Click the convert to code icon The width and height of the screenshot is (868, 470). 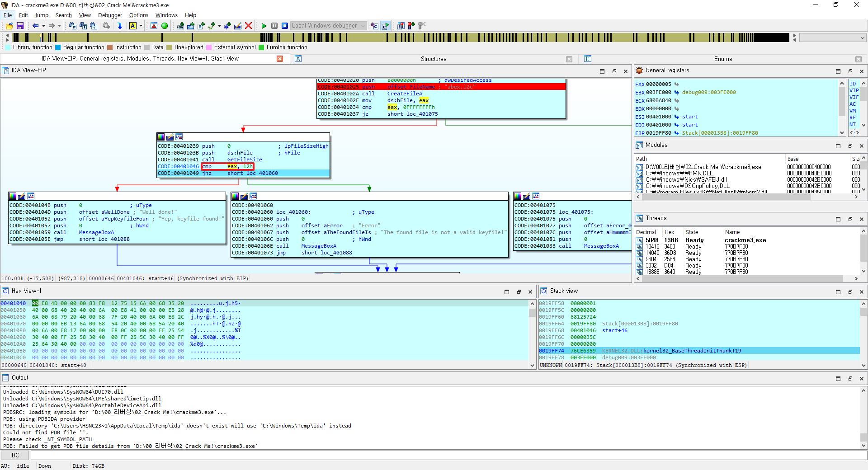tap(180, 26)
